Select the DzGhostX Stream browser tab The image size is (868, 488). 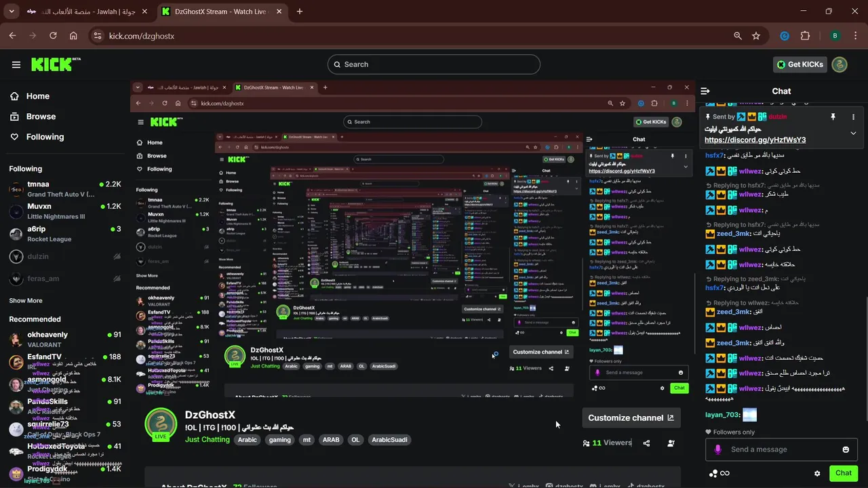click(x=222, y=12)
